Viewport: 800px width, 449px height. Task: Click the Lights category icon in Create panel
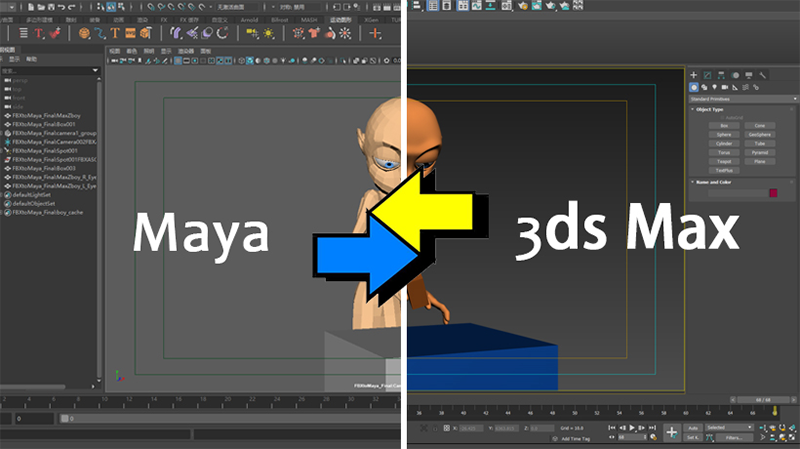[717, 87]
